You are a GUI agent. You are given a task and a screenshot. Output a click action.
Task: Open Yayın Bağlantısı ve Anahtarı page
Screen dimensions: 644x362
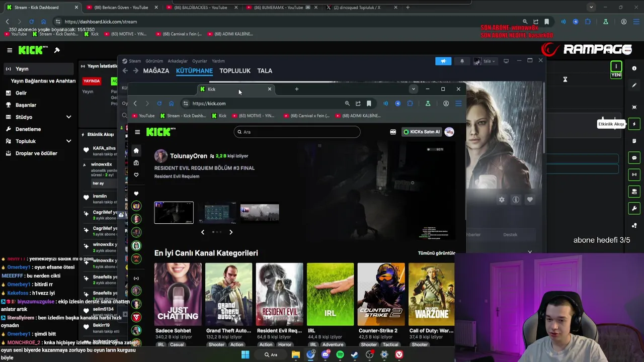pyautogui.click(x=43, y=81)
